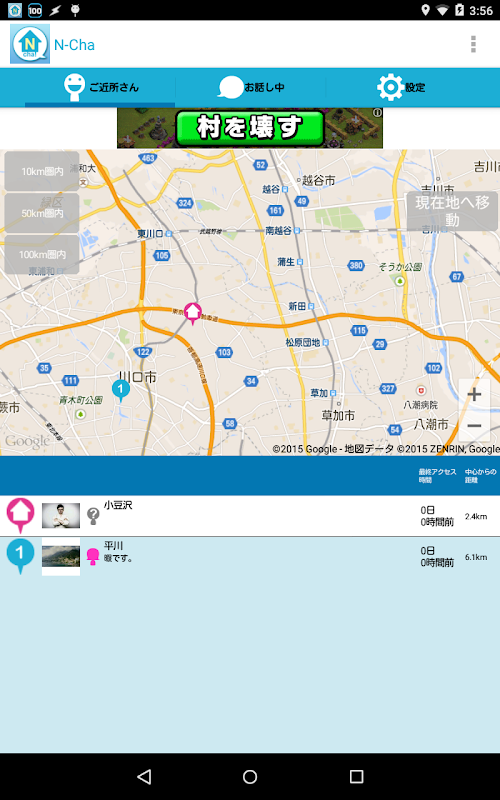Click the pink home marker on map
The image size is (500, 800).
coord(192,313)
